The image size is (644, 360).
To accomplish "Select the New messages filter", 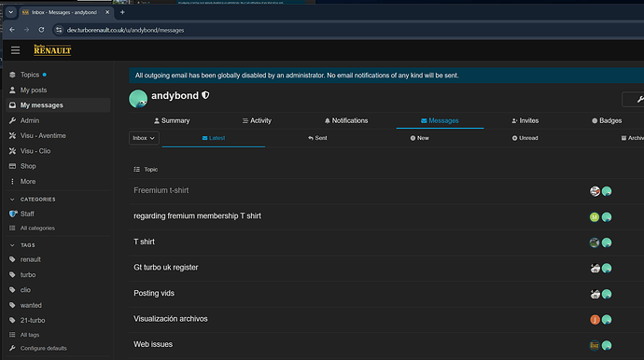I will click(420, 138).
